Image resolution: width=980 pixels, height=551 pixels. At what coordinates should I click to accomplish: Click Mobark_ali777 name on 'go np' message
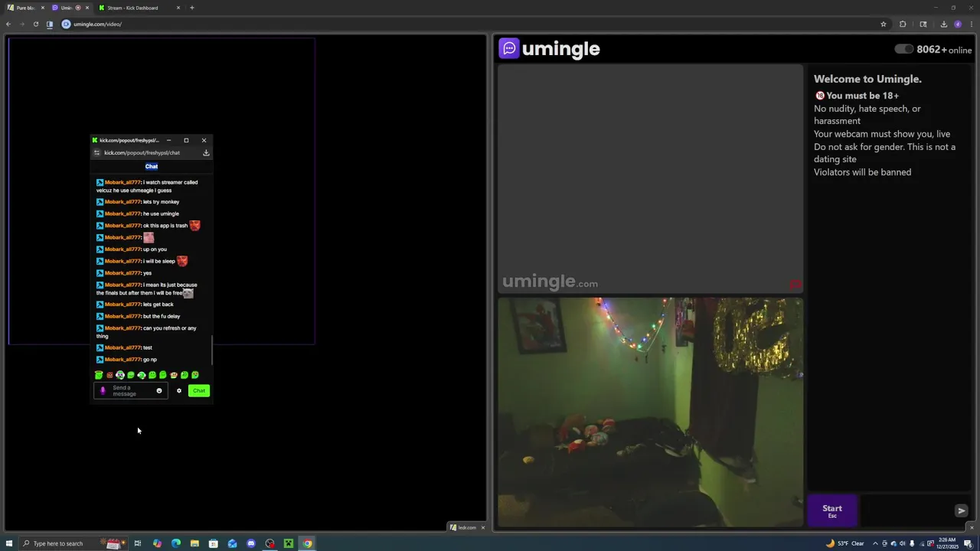[x=122, y=360]
